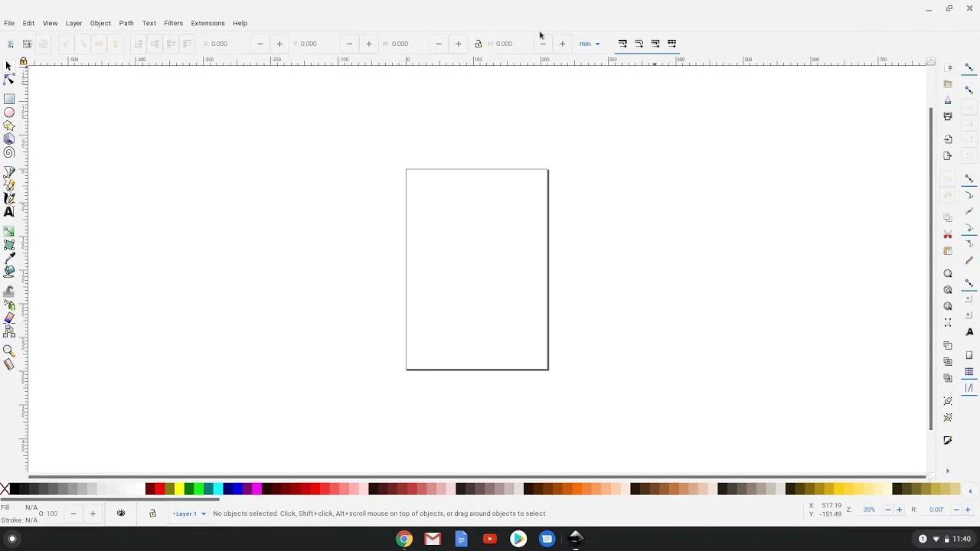Toggle the master snapping control
Screen dimensions: 980x551
click(969, 67)
